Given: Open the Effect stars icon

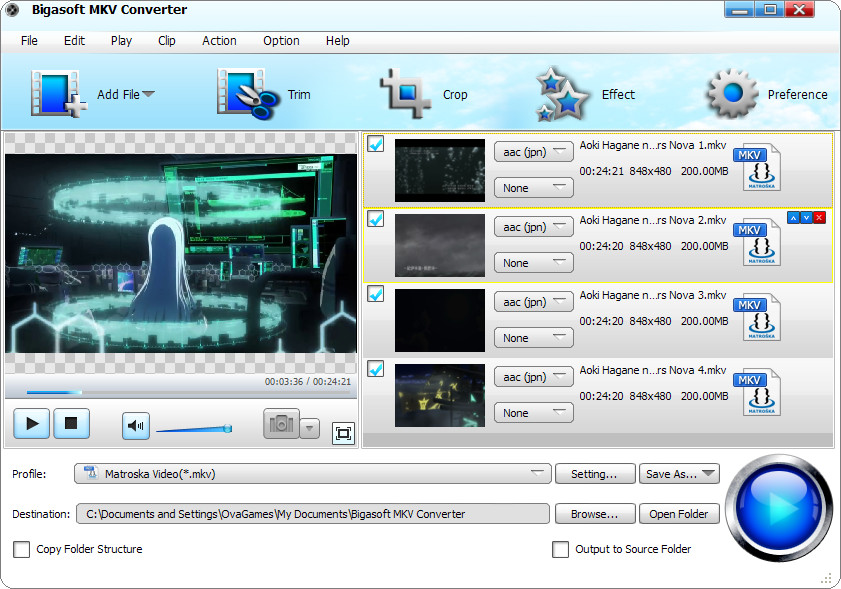Looking at the screenshot, I should (x=563, y=94).
